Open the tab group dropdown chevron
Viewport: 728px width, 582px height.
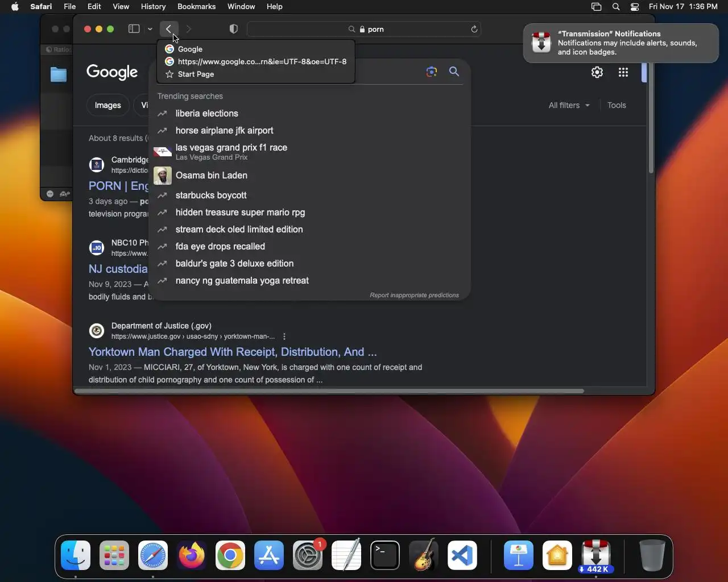(150, 29)
